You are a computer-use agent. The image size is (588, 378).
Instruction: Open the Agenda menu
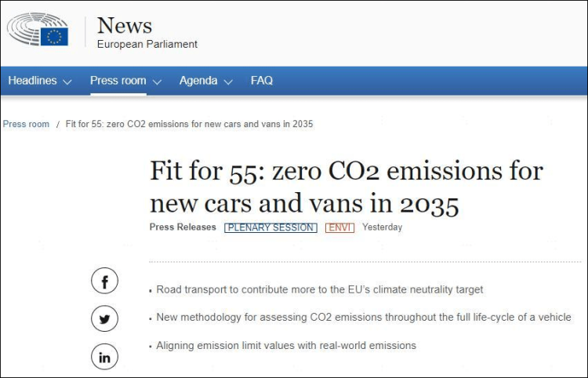(198, 81)
